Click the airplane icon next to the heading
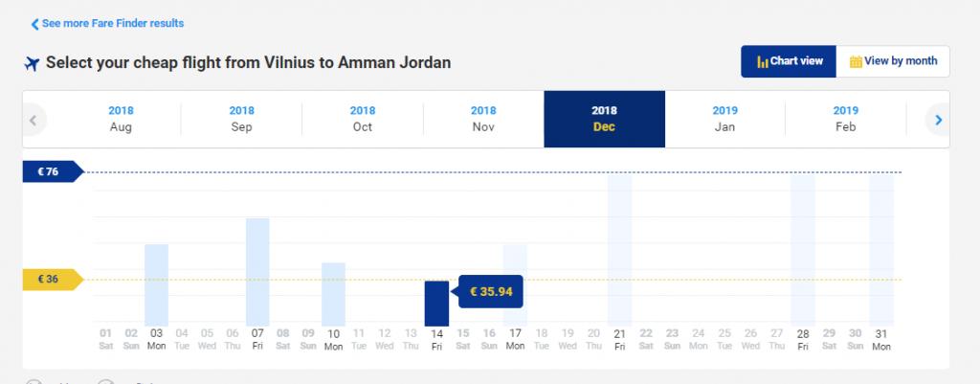Screen dimensions: 980x384 tap(32, 63)
